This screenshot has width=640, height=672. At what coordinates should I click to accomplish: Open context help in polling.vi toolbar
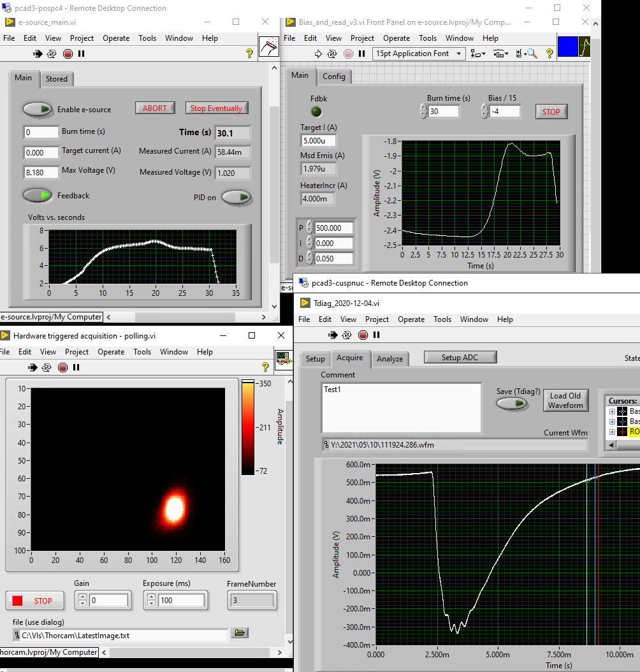click(265, 367)
